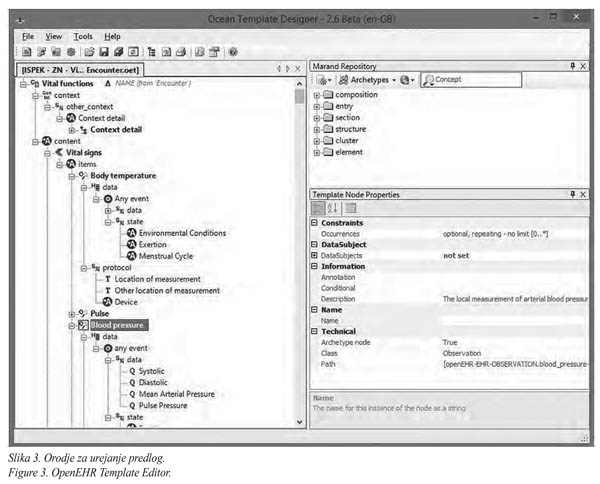Click the Vital signs section icon
The image size is (600, 484).
coord(59,153)
